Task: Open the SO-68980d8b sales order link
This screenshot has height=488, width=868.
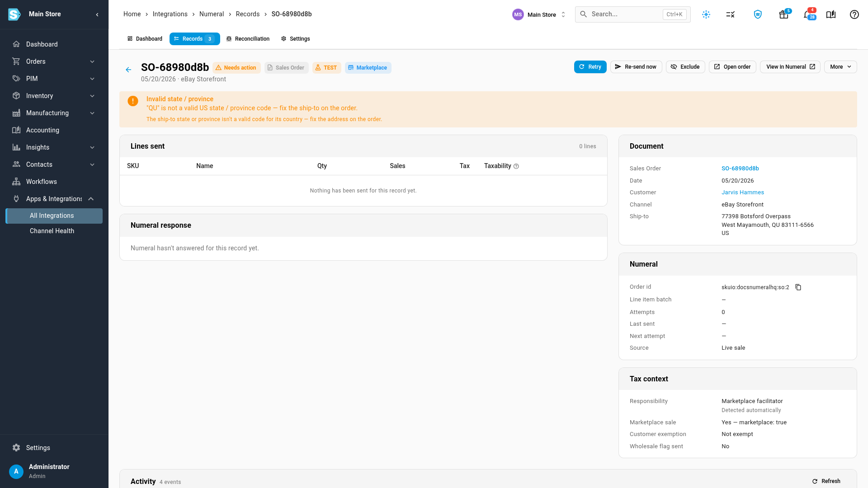Action: tap(740, 169)
